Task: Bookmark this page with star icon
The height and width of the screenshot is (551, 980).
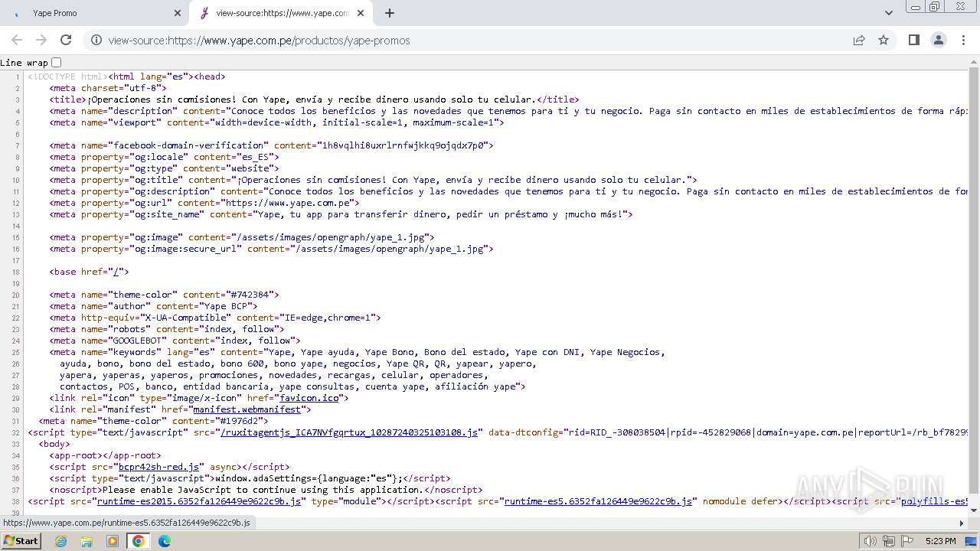Action: [884, 41]
